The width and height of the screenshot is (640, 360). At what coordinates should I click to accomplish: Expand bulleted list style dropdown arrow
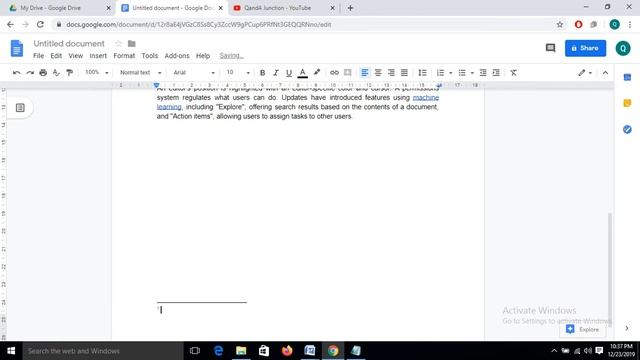472,73
